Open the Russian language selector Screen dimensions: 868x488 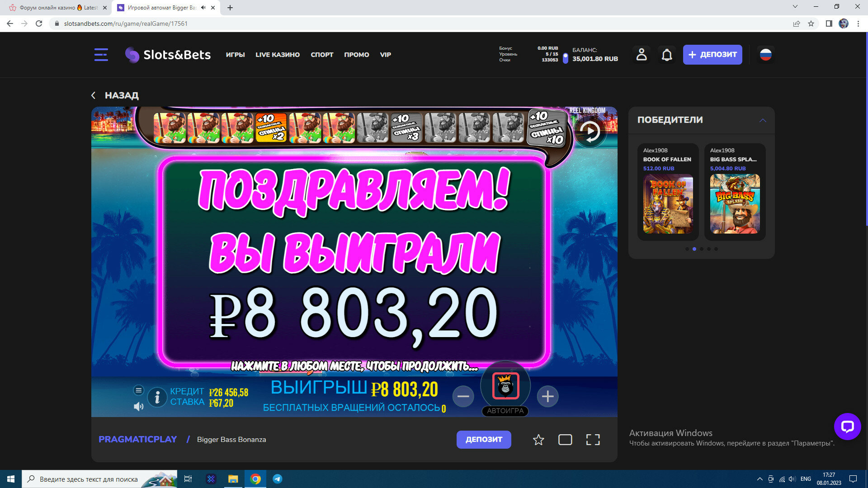pyautogui.click(x=765, y=55)
